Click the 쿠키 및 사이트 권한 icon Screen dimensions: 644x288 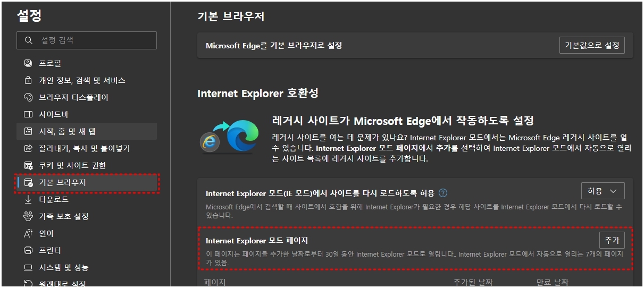point(28,165)
